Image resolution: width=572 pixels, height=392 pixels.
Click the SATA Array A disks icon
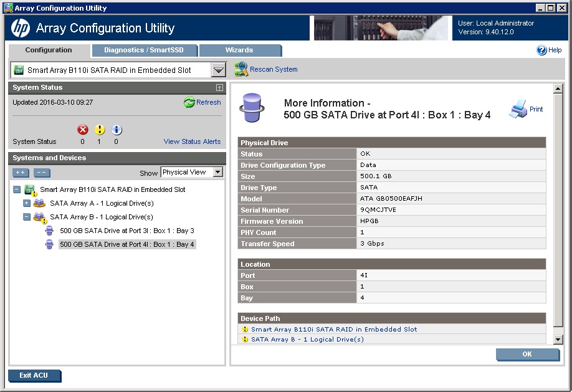click(39, 203)
